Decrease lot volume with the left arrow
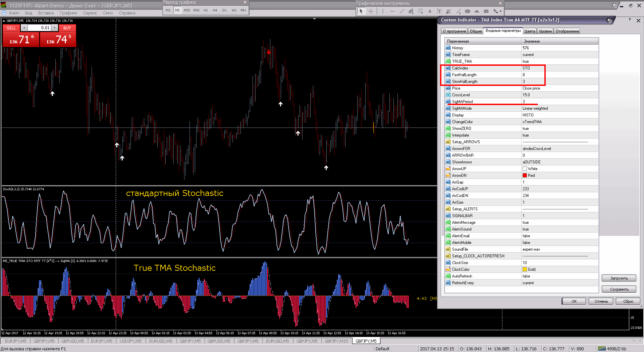 click(x=24, y=28)
